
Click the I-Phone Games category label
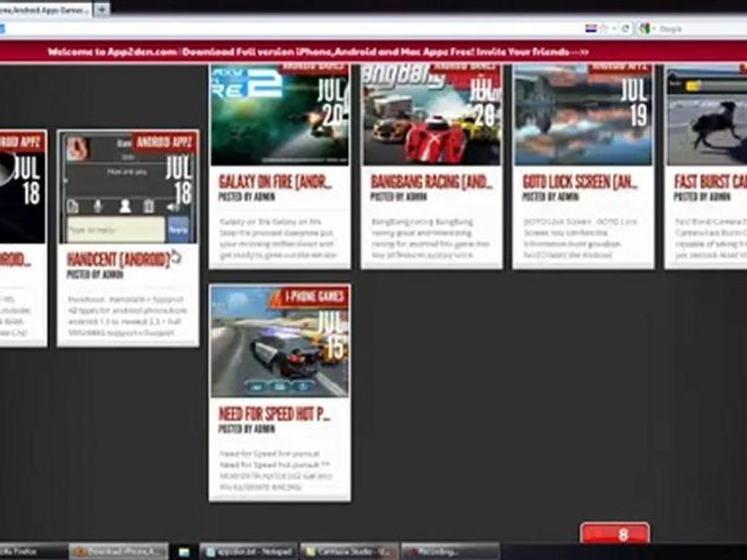[314, 297]
